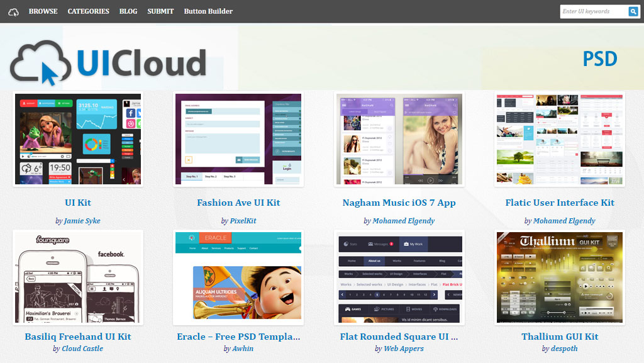Open the Nagham Music iOS 7 thumbnail
This screenshot has width=644, height=363.
click(399, 139)
